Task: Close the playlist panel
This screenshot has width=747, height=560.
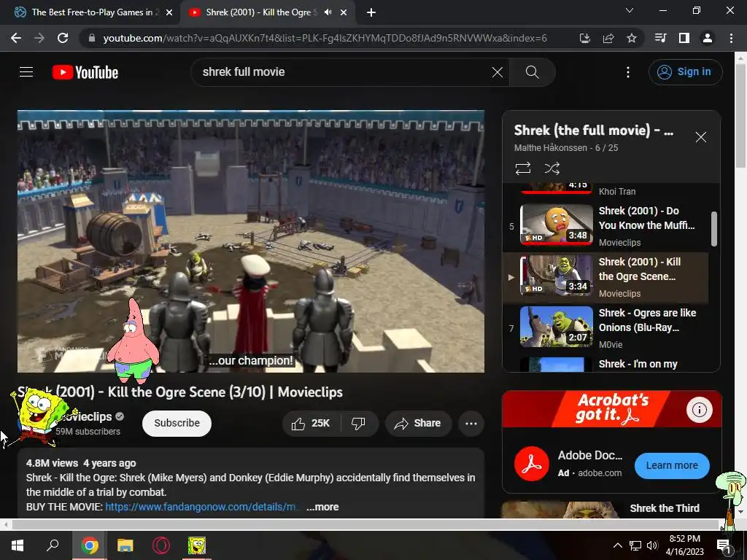Action: [701, 137]
